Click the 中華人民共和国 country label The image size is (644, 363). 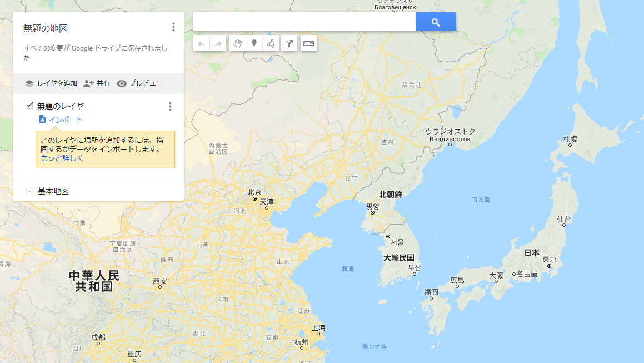click(94, 281)
